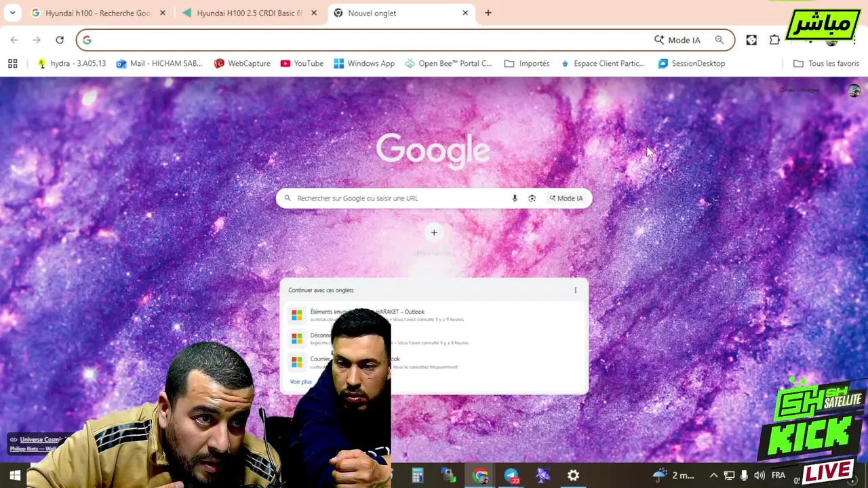Add a shortcut with the plus circle
The image size is (868, 488).
click(434, 232)
